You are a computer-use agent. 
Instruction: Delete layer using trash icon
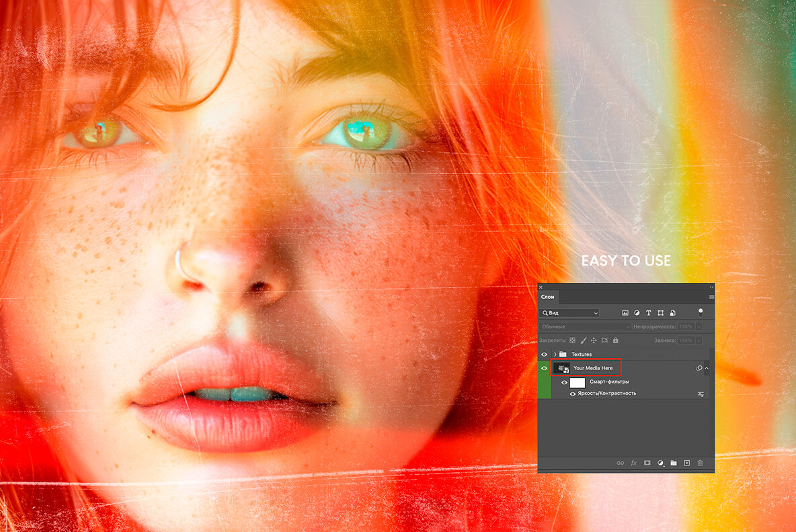701,463
